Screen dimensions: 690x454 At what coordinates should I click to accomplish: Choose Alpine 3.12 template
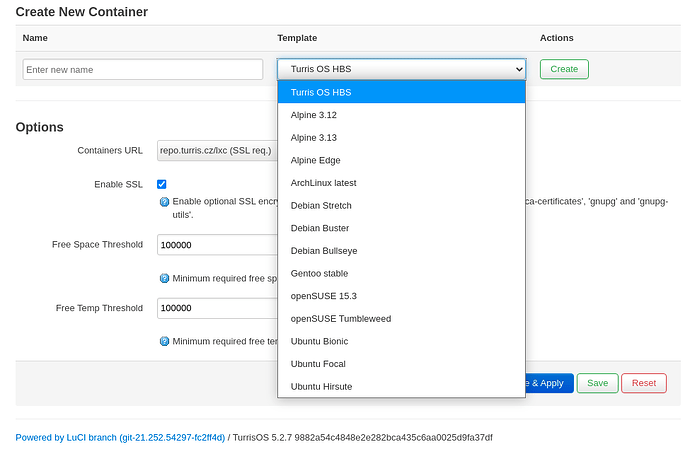click(x=401, y=115)
